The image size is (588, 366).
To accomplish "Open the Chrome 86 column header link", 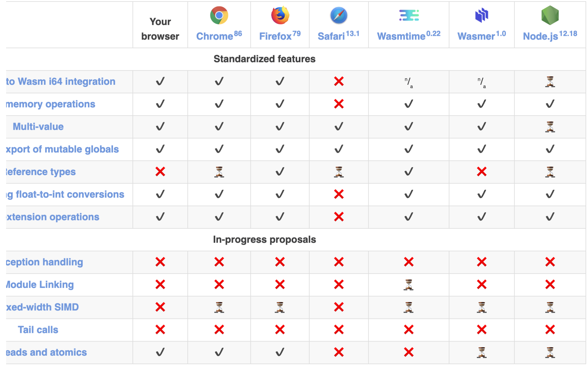I will coord(219,36).
